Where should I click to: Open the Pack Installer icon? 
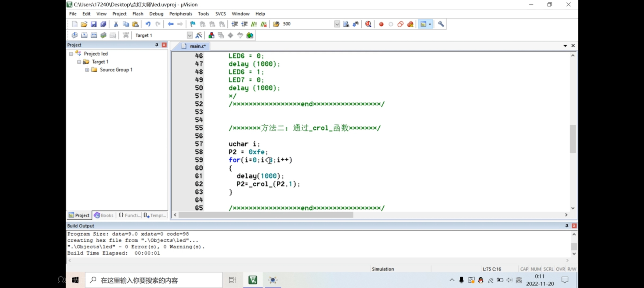click(250, 35)
